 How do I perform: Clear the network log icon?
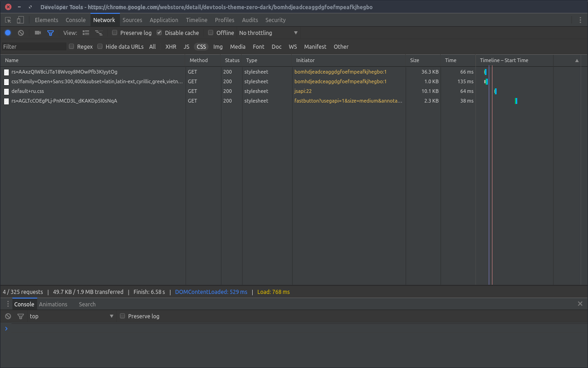21,33
